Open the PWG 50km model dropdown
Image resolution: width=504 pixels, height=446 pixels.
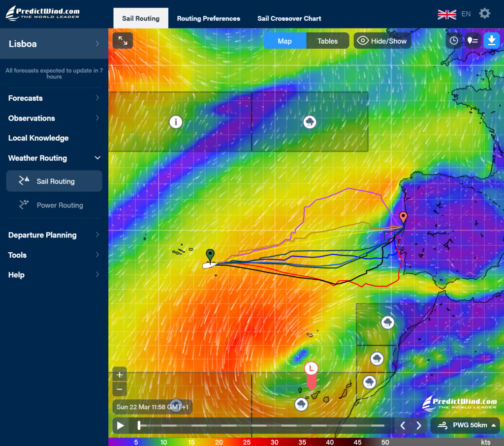(465, 425)
